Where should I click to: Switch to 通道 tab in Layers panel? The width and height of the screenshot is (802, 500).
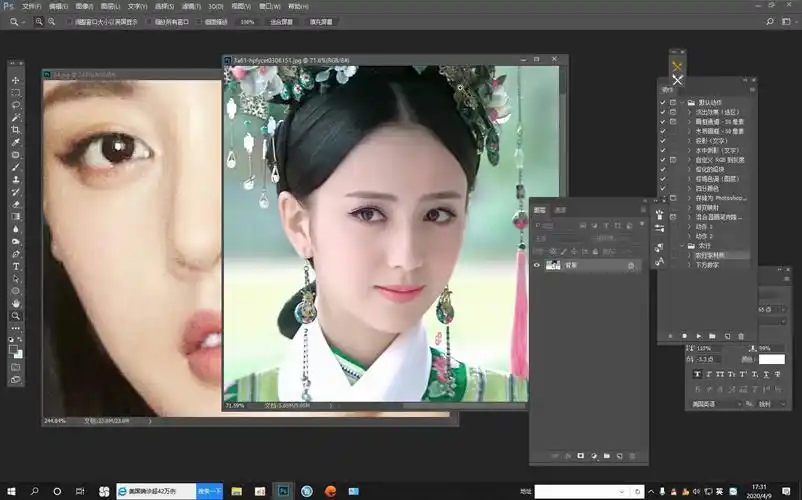coord(561,210)
